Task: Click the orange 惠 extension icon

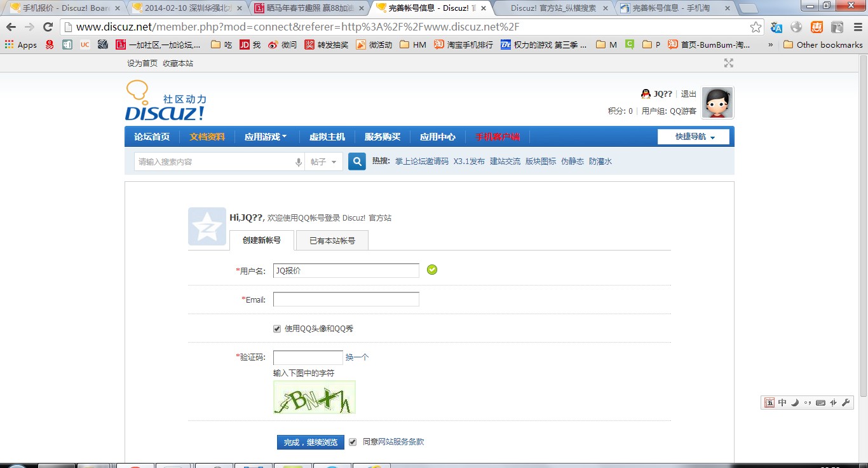Action: (x=817, y=27)
